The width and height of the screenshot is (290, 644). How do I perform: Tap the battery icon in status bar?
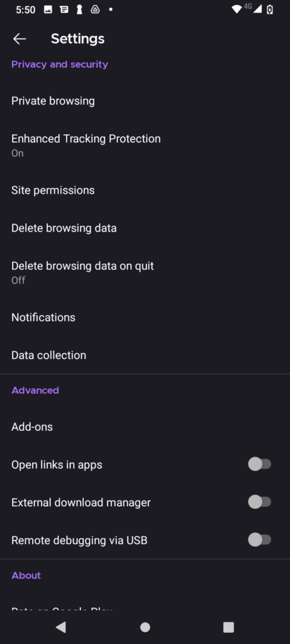coord(270,9)
